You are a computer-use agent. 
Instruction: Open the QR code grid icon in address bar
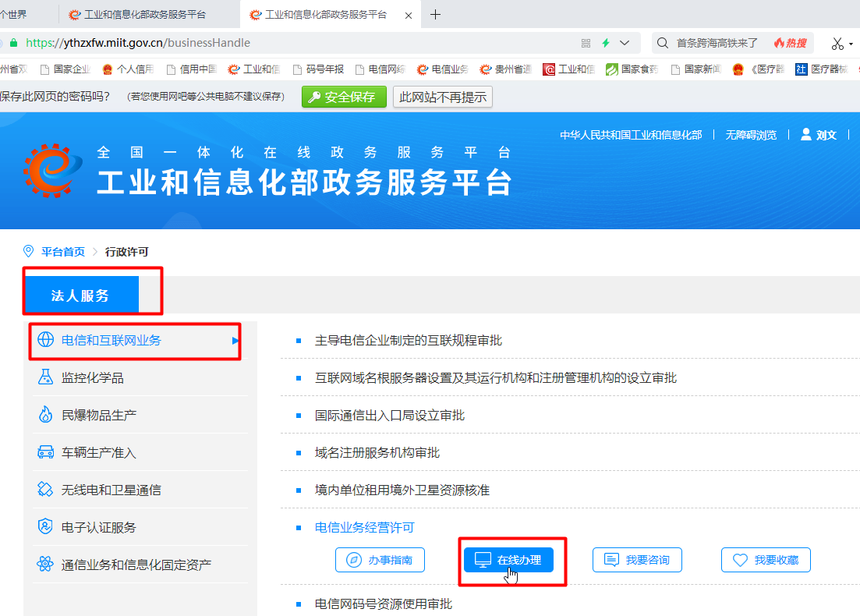pos(586,43)
